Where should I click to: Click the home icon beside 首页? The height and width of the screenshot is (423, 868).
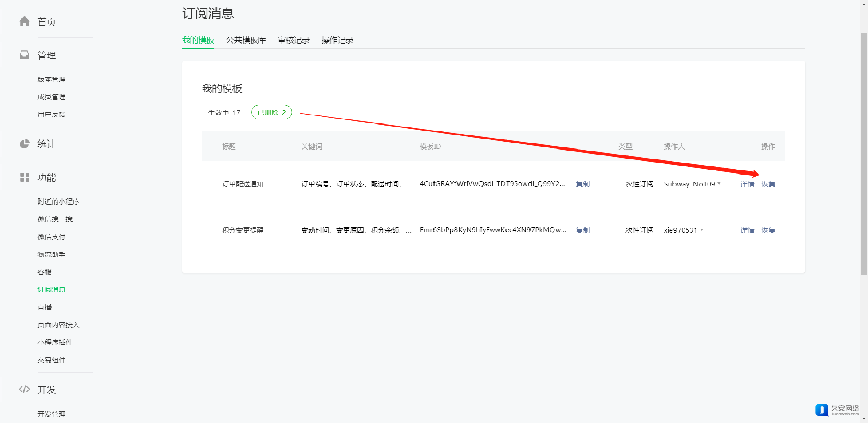pos(25,21)
